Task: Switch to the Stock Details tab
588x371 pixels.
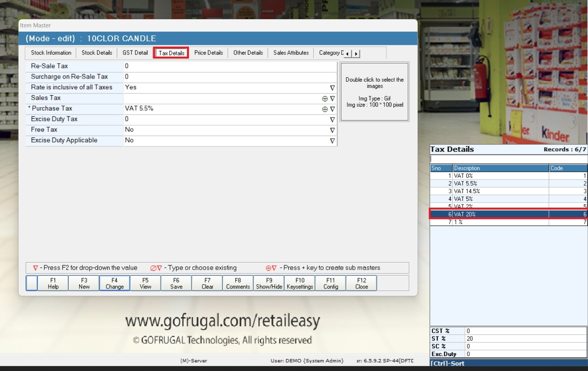Action: pyautogui.click(x=97, y=53)
